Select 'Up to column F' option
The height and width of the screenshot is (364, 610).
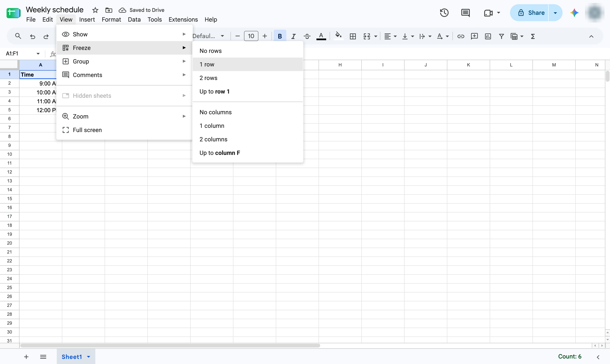(247, 153)
